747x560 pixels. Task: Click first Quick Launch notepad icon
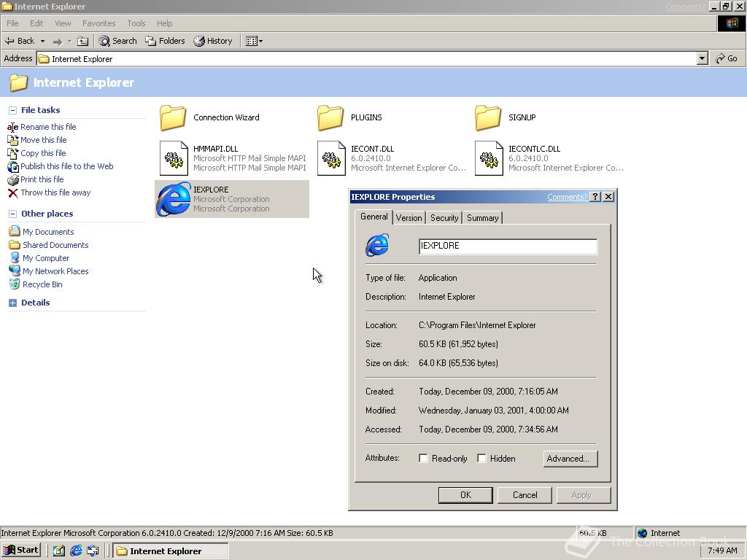click(x=58, y=551)
